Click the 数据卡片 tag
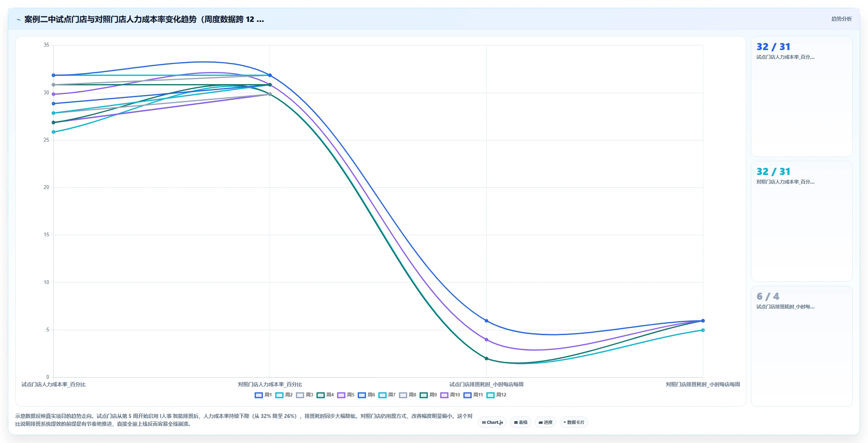The image size is (868, 443). 574,422
